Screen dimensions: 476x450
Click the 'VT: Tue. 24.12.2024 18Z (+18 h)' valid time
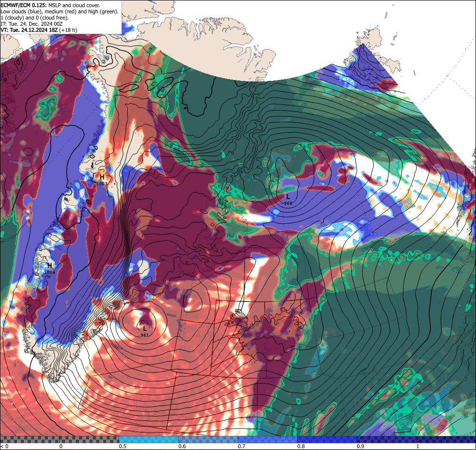tap(39, 30)
